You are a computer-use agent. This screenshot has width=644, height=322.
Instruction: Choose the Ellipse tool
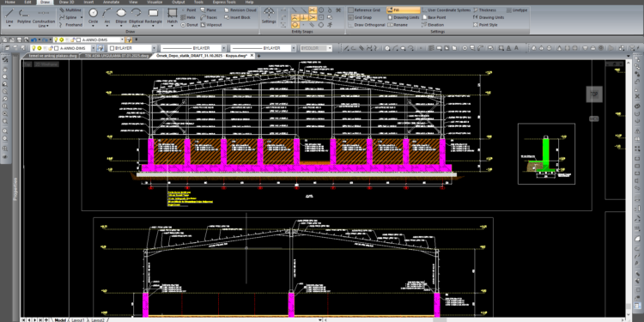[121, 15]
